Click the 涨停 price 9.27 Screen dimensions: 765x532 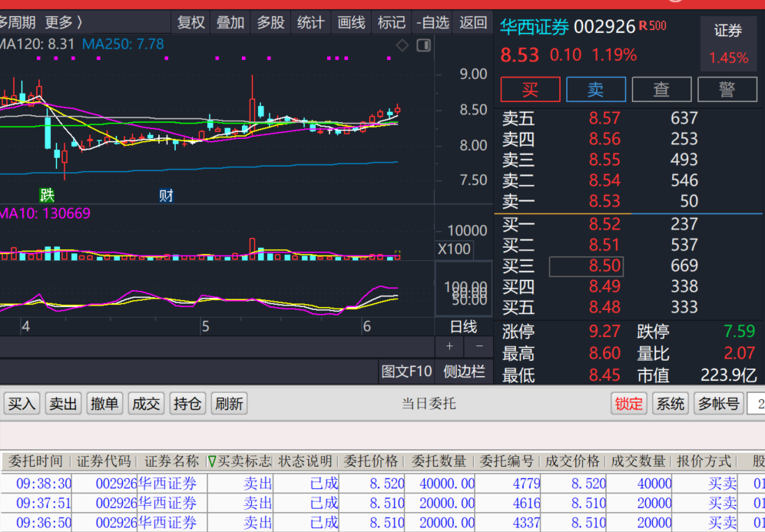[x=604, y=332]
